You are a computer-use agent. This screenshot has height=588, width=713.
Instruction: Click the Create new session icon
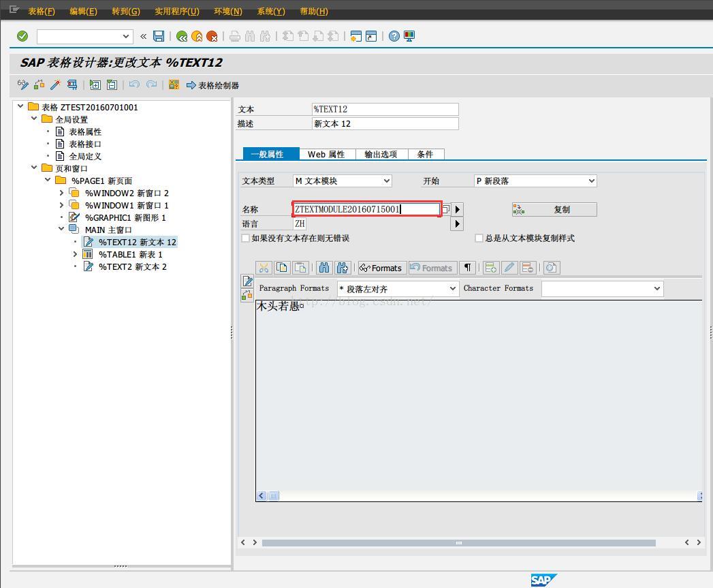click(356, 36)
